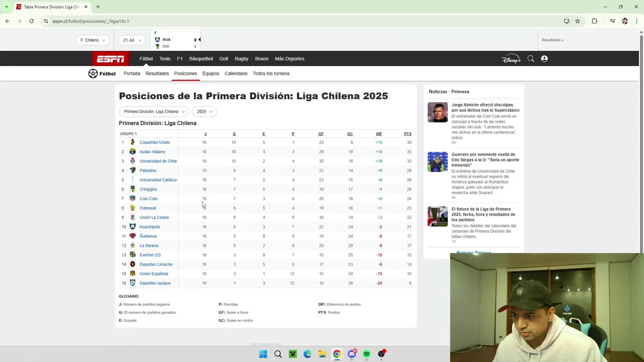Expand Primera División: Liga Chilena selector
Image resolution: width=644 pixels, height=362 pixels.
pos(154,112)
